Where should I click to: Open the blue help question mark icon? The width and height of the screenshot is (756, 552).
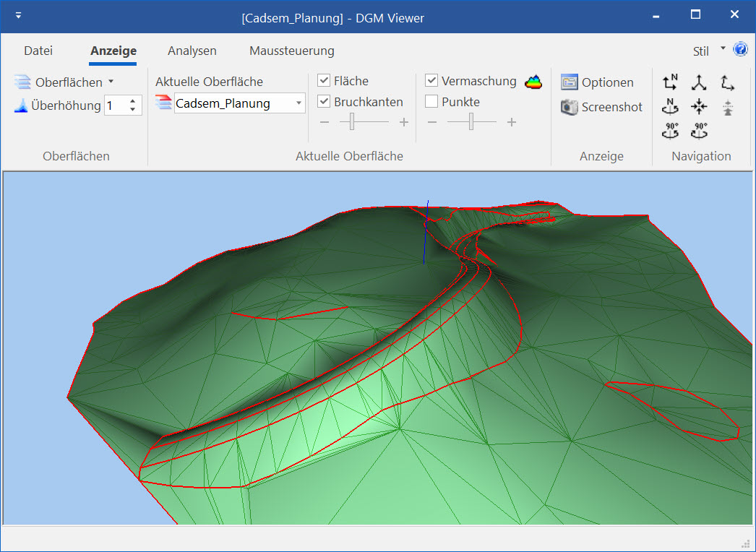740,50
